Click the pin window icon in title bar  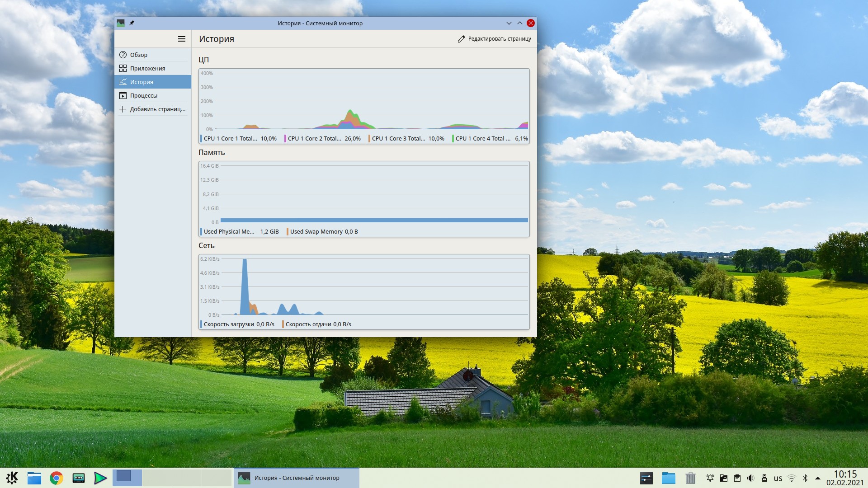click(x=132, y=23)
